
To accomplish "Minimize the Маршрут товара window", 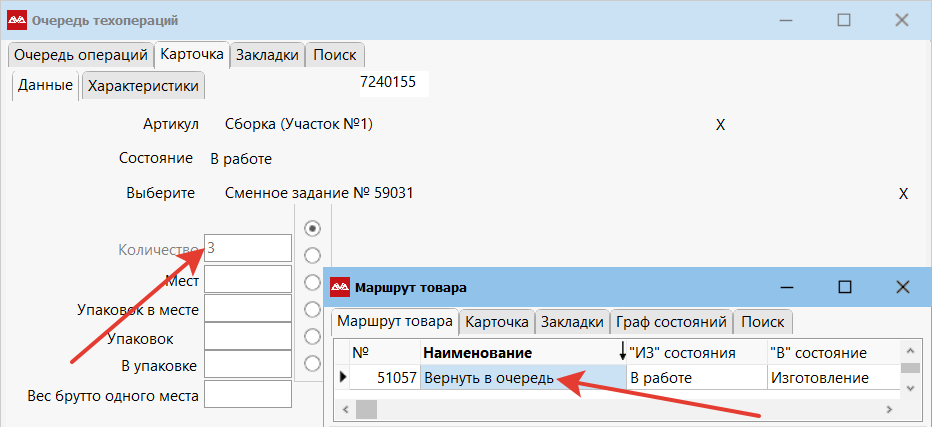I will 785,287.
